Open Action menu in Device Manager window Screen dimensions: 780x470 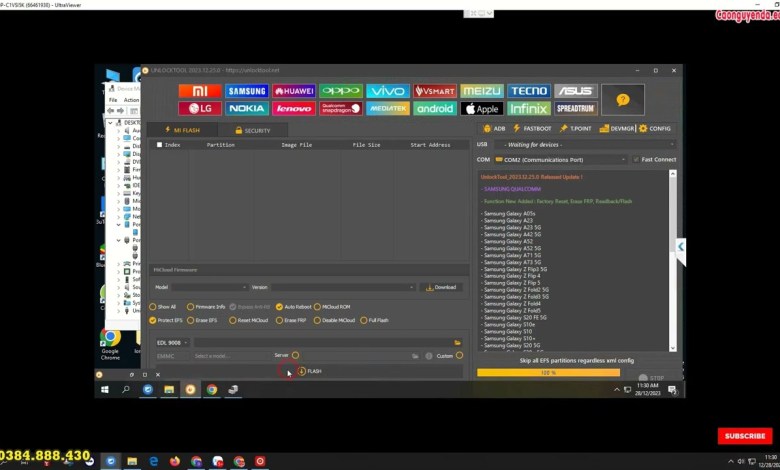[131, 100]
